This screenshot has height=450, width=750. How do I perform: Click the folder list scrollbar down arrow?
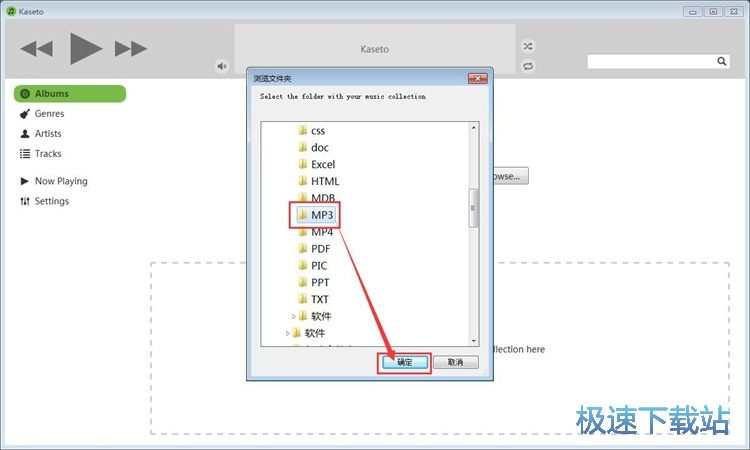pyautogui.click(x=474, y=341)
